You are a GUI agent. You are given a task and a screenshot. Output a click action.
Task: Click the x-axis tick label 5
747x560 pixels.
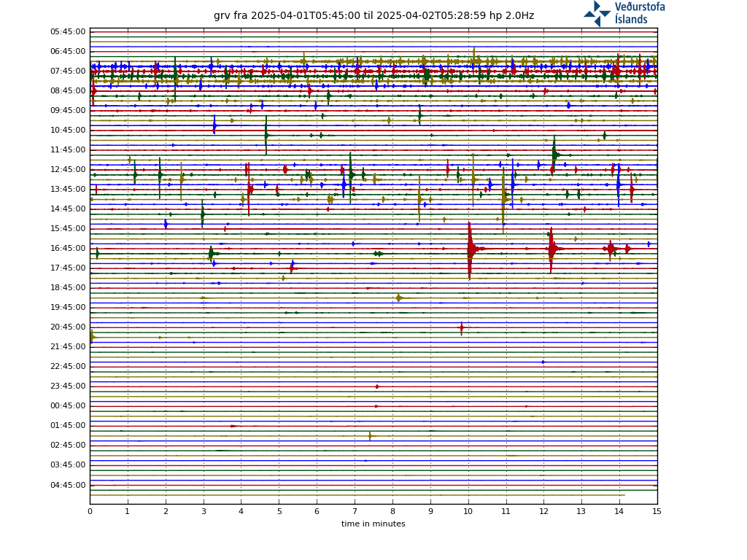279,511
